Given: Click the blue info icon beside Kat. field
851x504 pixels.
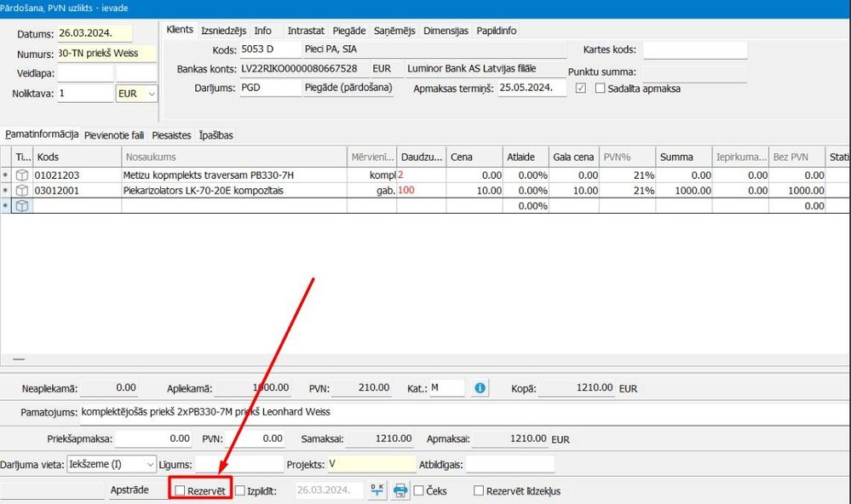Looking at the screenshot, I should pos(480,388).
